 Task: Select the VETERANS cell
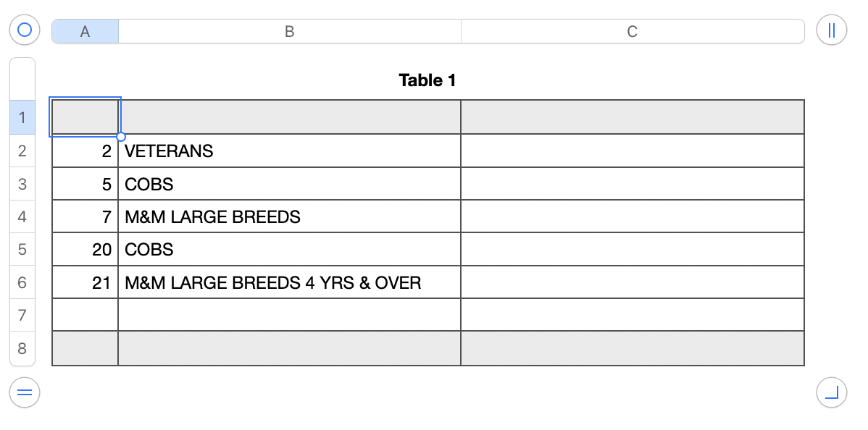point(289,151)
